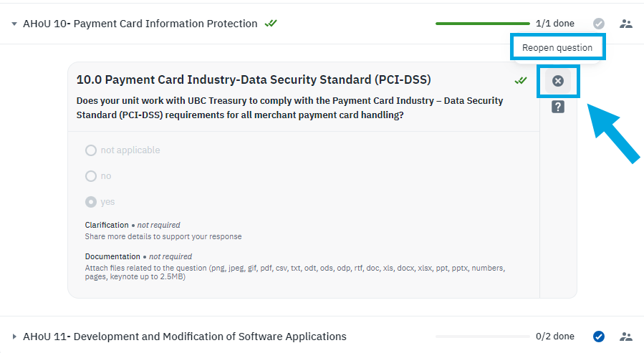Viewport: 644px width, 353px height.
Task: Click AHoU 10 Payment Card Information Protection title
Action: [x=140, y=24]
